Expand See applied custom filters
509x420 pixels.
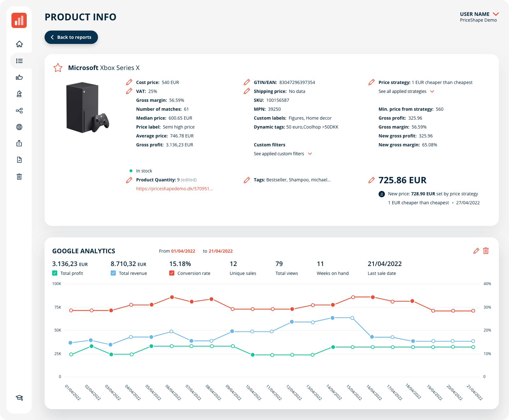[x=283, y=154]
